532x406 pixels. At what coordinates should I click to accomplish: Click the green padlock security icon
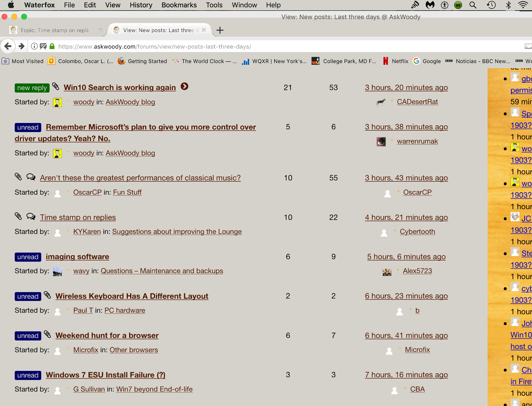(52, 46)
